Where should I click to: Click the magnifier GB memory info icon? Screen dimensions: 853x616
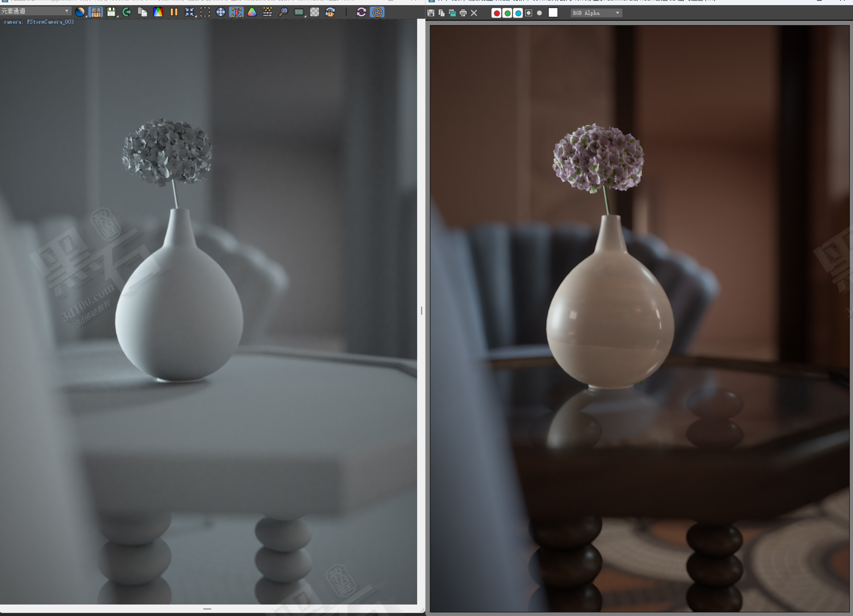[283, 12]
